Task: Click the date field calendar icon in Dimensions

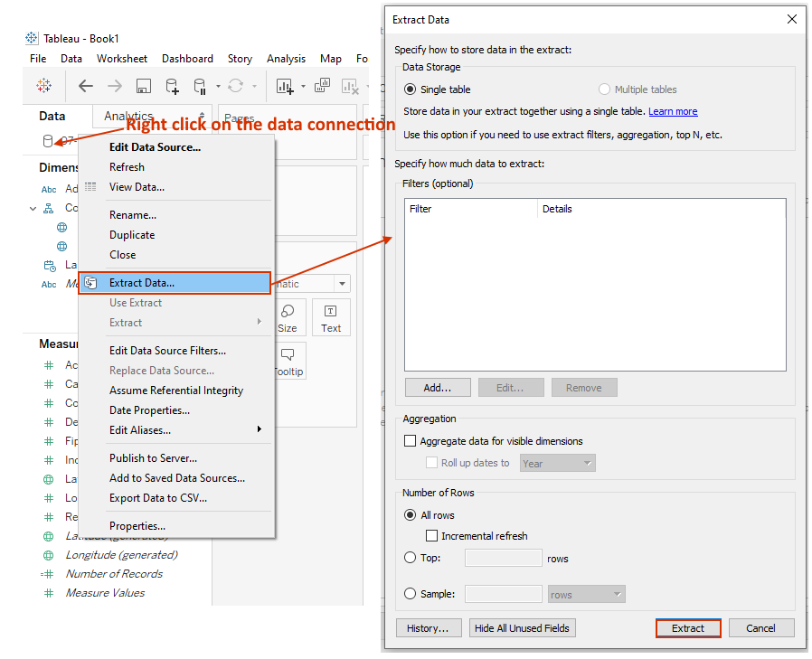Action: [x=50, y=266]
